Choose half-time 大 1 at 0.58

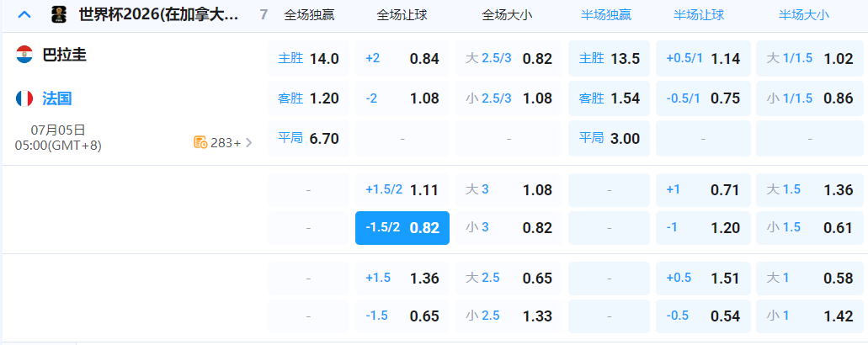(809, 279)
